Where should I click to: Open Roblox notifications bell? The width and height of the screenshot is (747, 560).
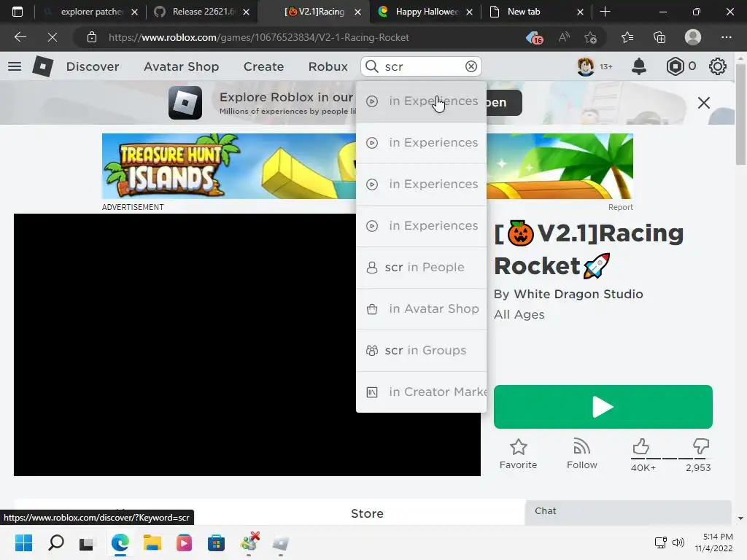click(x=639, y=66)
